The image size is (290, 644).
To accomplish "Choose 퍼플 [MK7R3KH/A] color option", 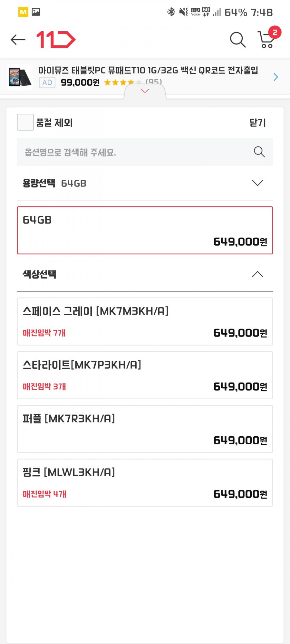I will (x=145, y=429).
